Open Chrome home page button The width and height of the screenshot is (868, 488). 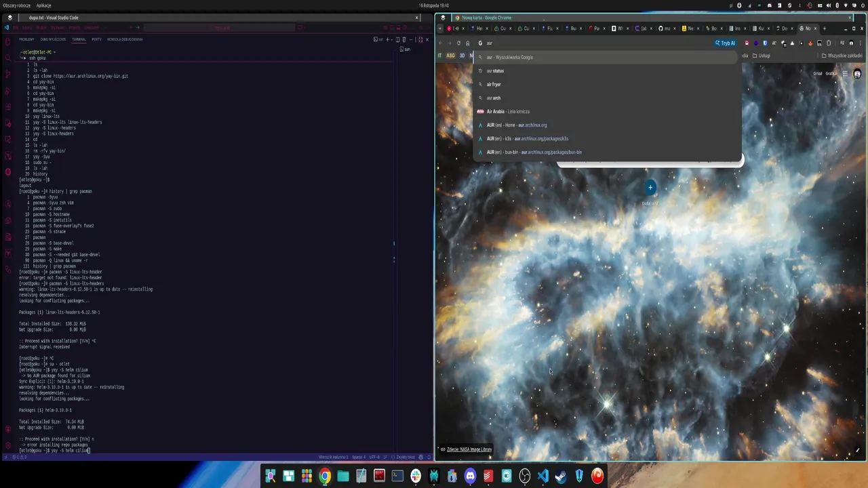click(x=467, y=43)
